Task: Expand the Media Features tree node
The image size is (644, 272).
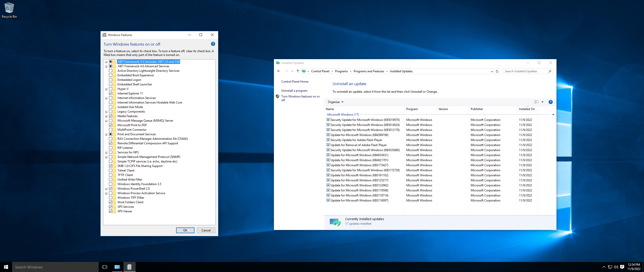Action: [106, 116]
